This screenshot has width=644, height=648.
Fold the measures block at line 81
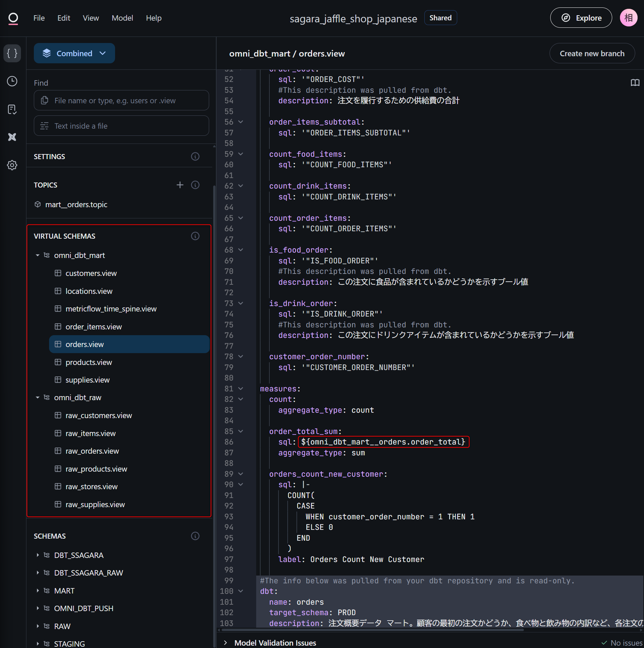pyautogui.click(x=241, y=389)
